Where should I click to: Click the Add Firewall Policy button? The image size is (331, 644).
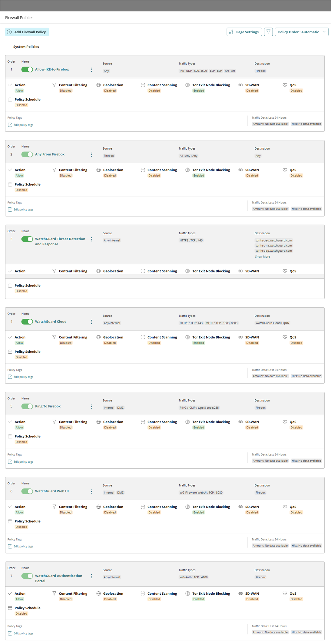point(27,32)
